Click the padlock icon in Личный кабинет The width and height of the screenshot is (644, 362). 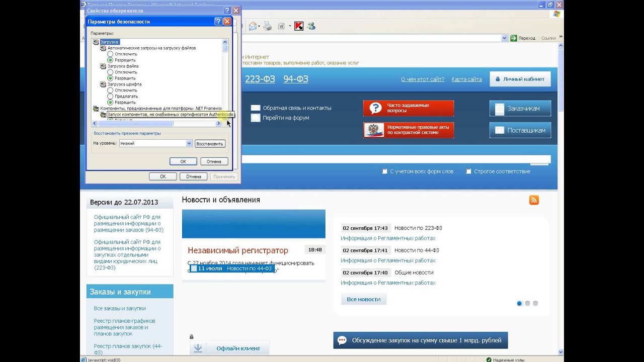coord(498,79)
